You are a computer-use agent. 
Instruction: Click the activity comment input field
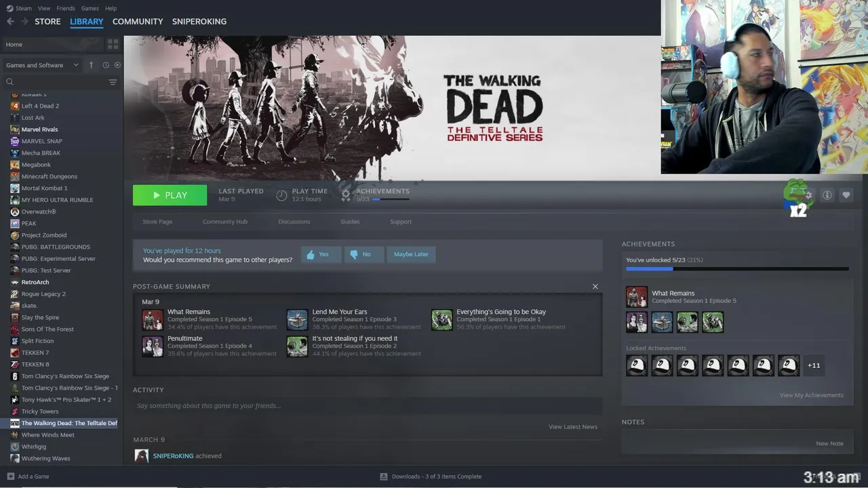click(x=368, y=406)
